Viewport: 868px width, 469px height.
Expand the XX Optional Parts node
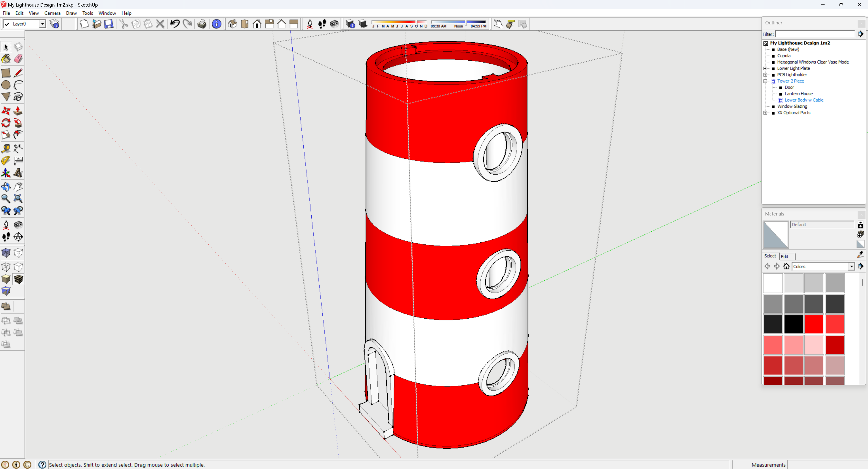click(x=765, y=113)
